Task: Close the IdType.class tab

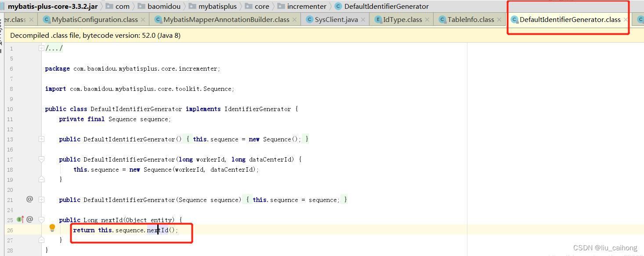Action: pos(427,20)
